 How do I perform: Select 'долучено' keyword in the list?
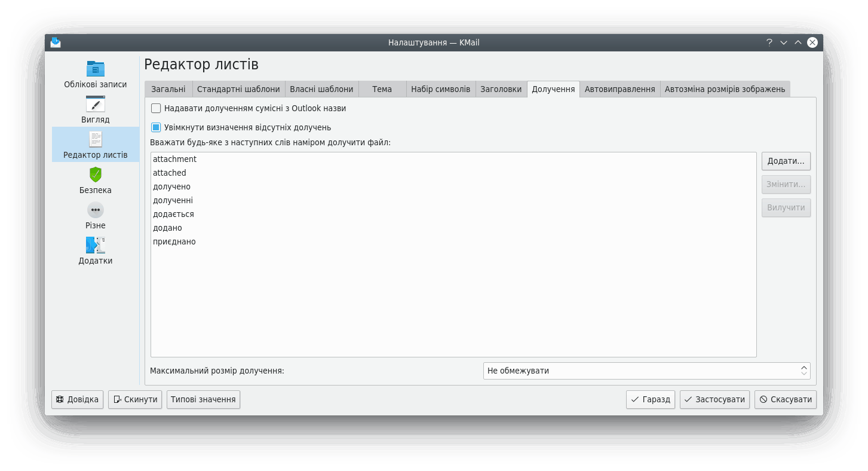(x=171, y=186)
